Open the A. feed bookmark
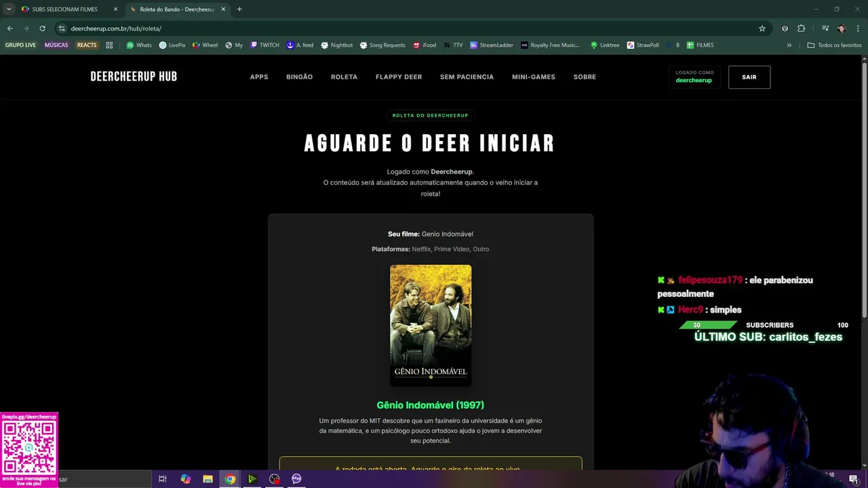868x488 pixels. [x=300, y=45]
